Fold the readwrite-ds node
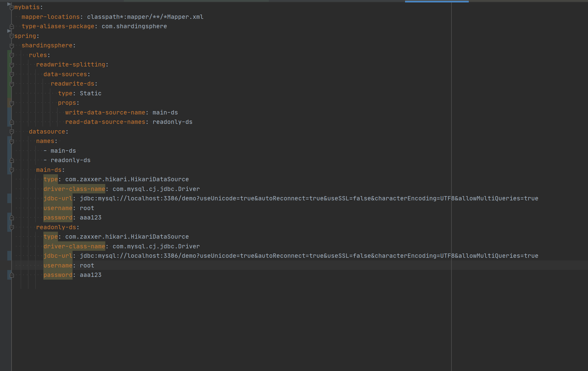Screen dimensions: 588x371 12,84
